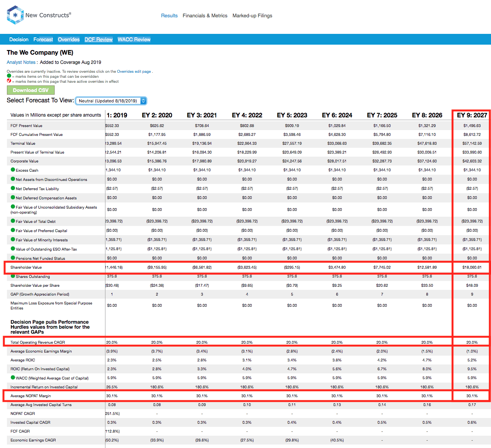Viewport: 491px width, 448px height.
Task: Click the $18,060.61 Shareholder Value cell
Action: point(472,267)
